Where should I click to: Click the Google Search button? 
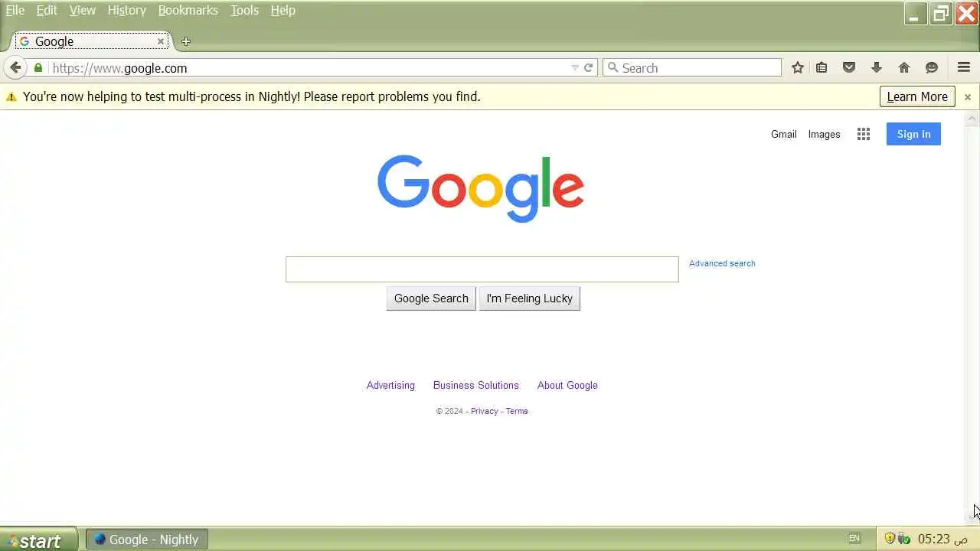tap(431, 298)
